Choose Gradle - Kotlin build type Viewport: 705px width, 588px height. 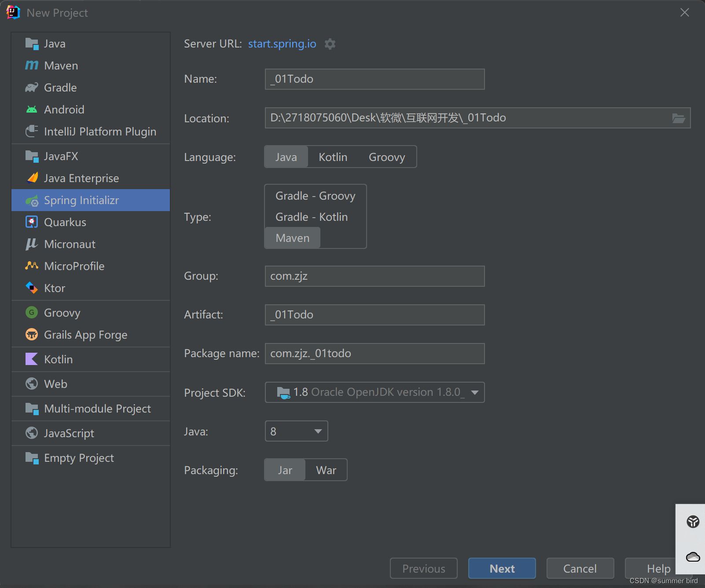pos(312,217)
